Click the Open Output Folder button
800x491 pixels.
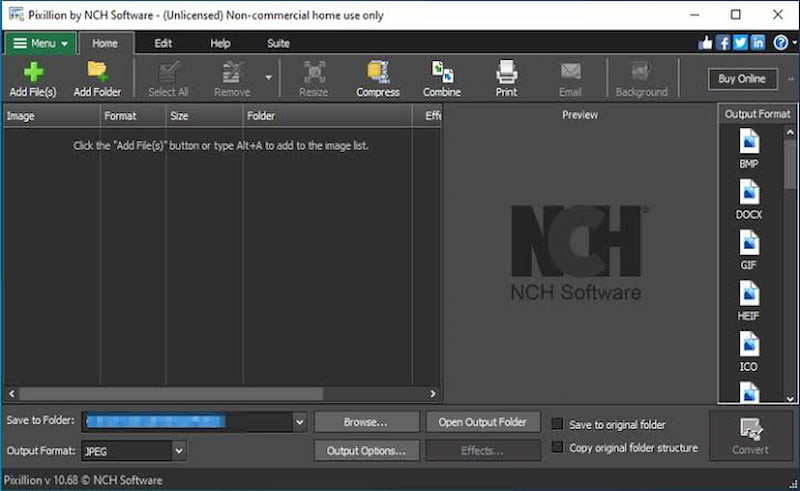(x=483, y=422)
